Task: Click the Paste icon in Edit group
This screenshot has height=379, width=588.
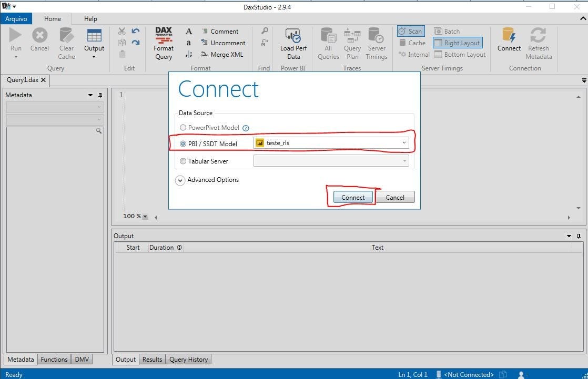Action: pyautogui.click(x=122, y=54)
